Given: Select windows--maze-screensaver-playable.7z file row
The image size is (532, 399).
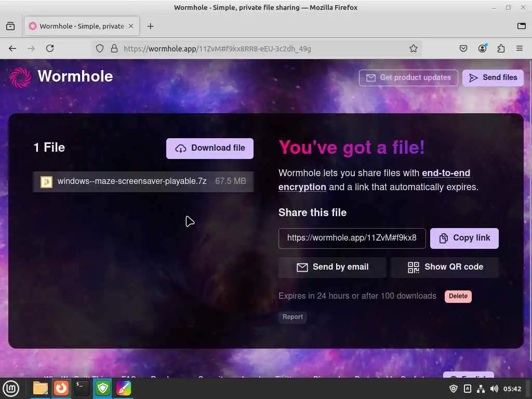Looking at the screenshot, I should (x=143, y=181).
